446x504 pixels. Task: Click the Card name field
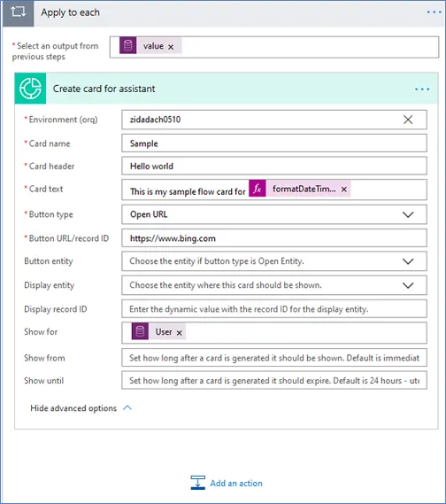pyautogui.click(x=274, y=143)
